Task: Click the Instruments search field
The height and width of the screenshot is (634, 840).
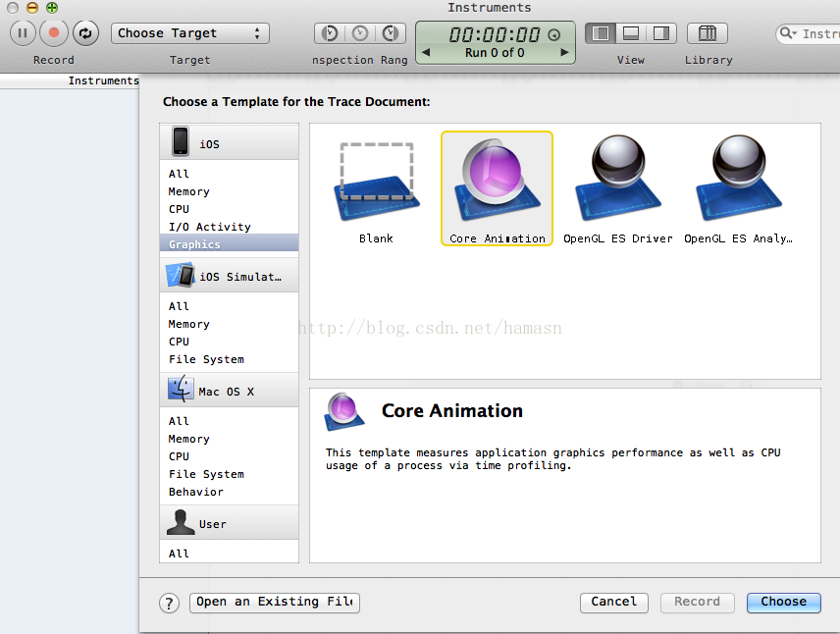Action: pos(809,33)
